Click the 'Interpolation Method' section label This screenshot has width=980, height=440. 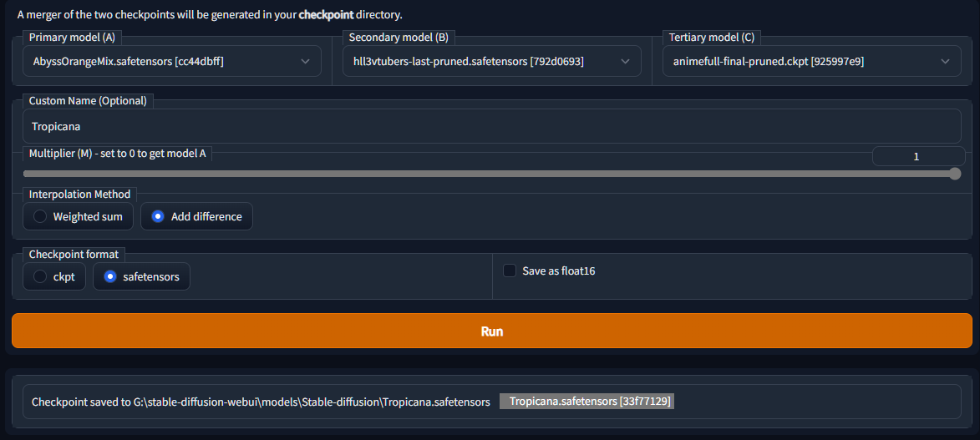click(x=80, y=194)
